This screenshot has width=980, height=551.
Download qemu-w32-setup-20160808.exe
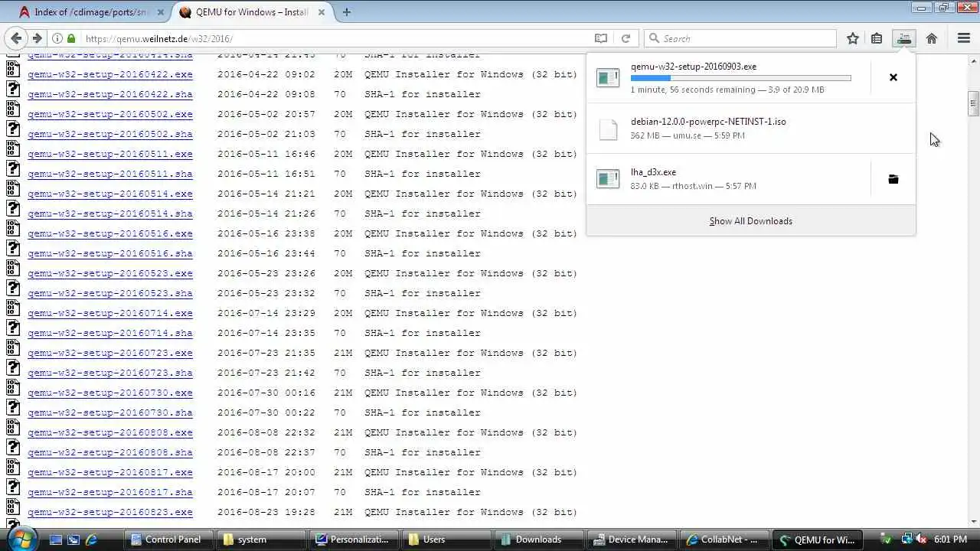click(110, 432)
